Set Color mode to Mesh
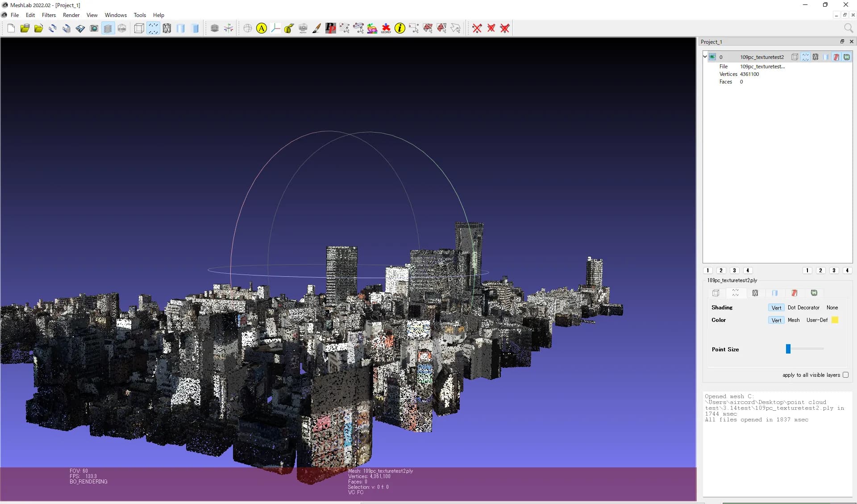 point(793,320)
